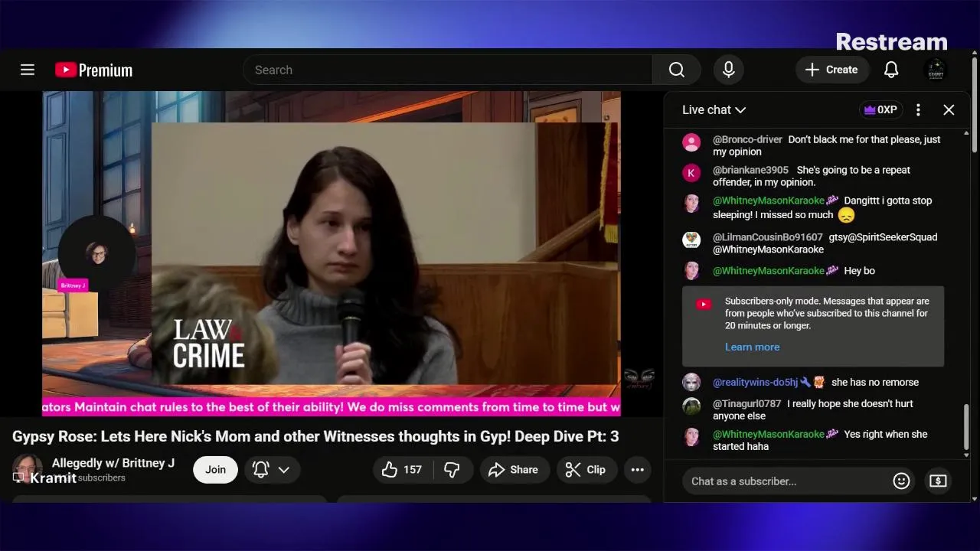The image size is (980, 551).
Task: Click the search magnifier button
Action: tap(677, 70)
